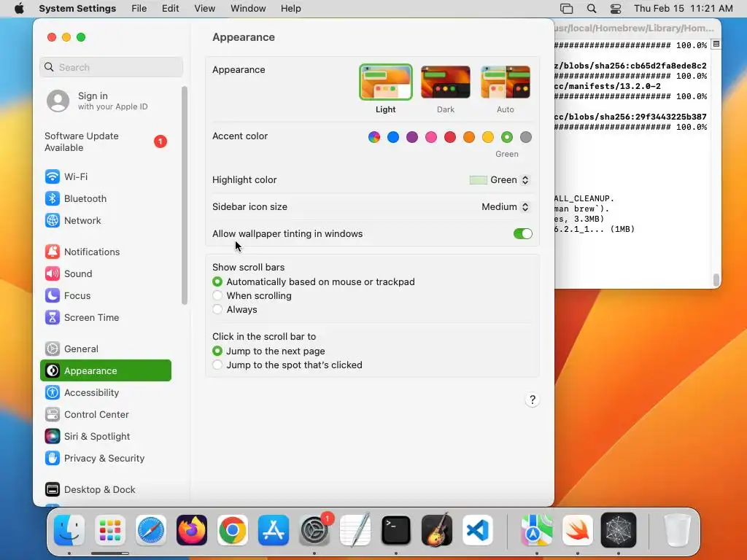Viewport: 747px width, 560px height.
Task: Open Desktop & Dock settings
Action: [x=106, y=489]
